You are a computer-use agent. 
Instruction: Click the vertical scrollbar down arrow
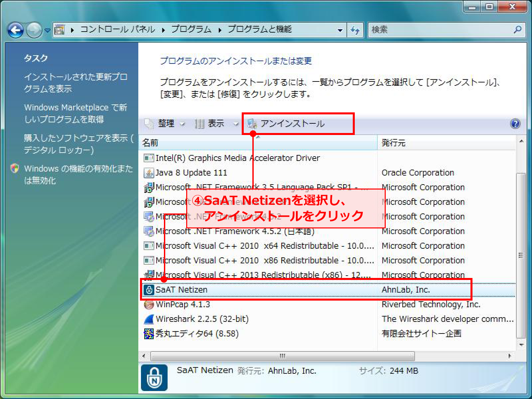pos(521,344)
